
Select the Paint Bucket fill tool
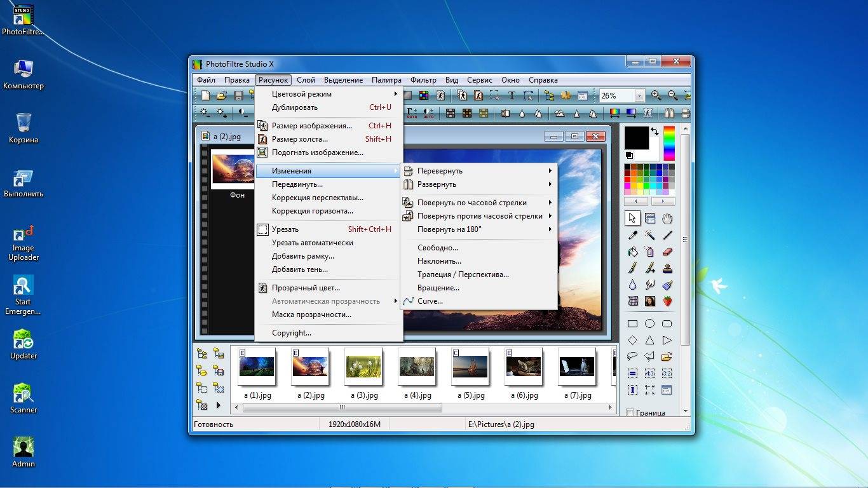(632, 252)
